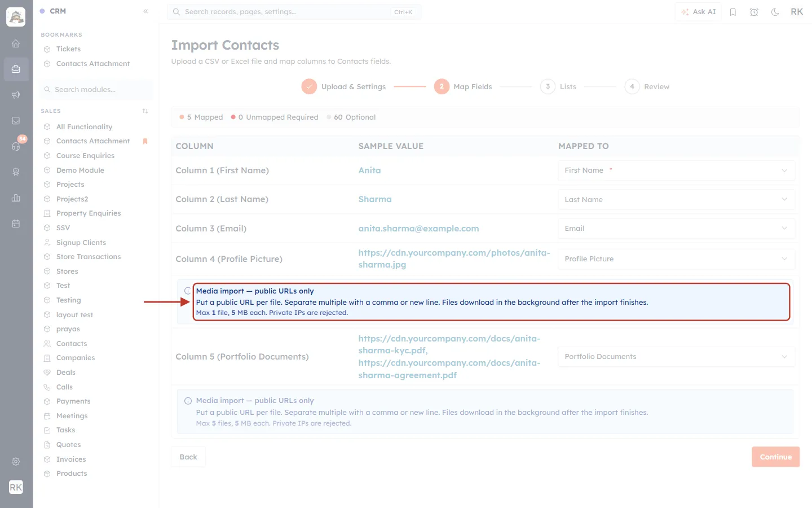
Task: Focus the global search records field
Action: click(294, 12)
